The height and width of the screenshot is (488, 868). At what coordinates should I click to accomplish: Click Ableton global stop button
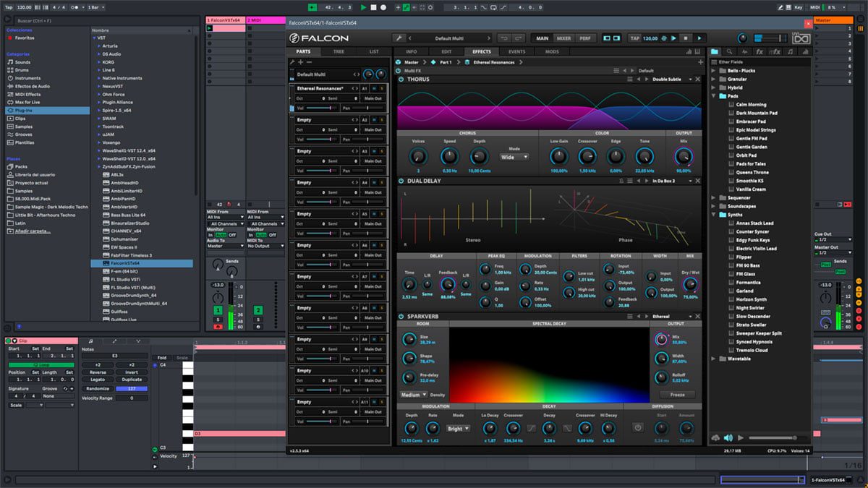(x=373, y=7)
